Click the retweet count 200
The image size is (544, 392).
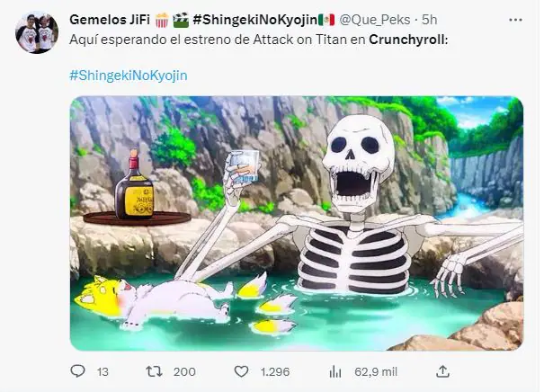click(x=184, y=371)
